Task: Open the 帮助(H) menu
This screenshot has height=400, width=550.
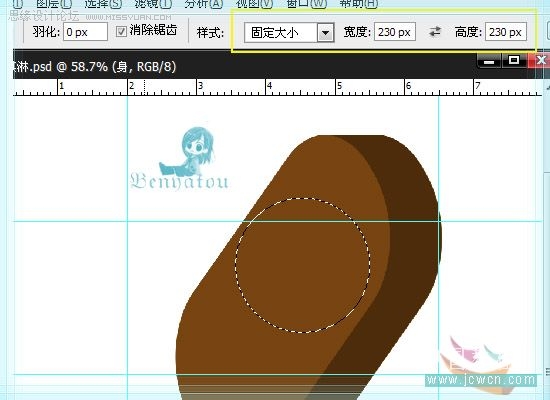Action: [358, 4]
